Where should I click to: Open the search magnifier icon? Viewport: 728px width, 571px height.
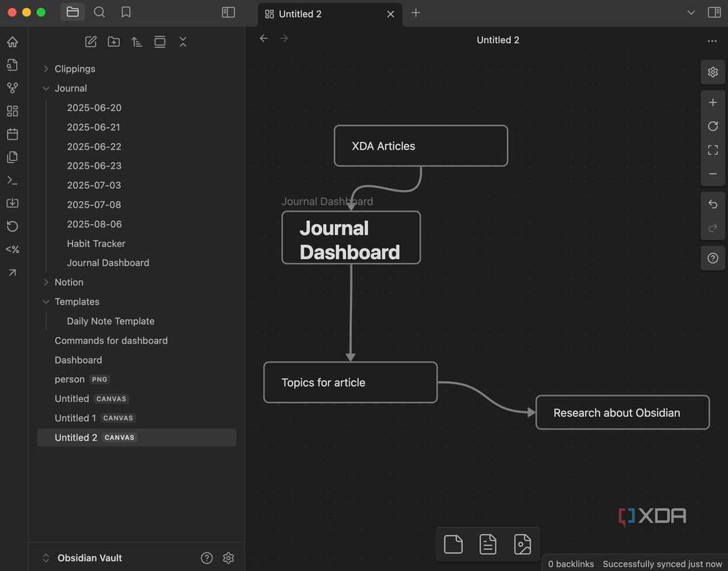(99, 12)
